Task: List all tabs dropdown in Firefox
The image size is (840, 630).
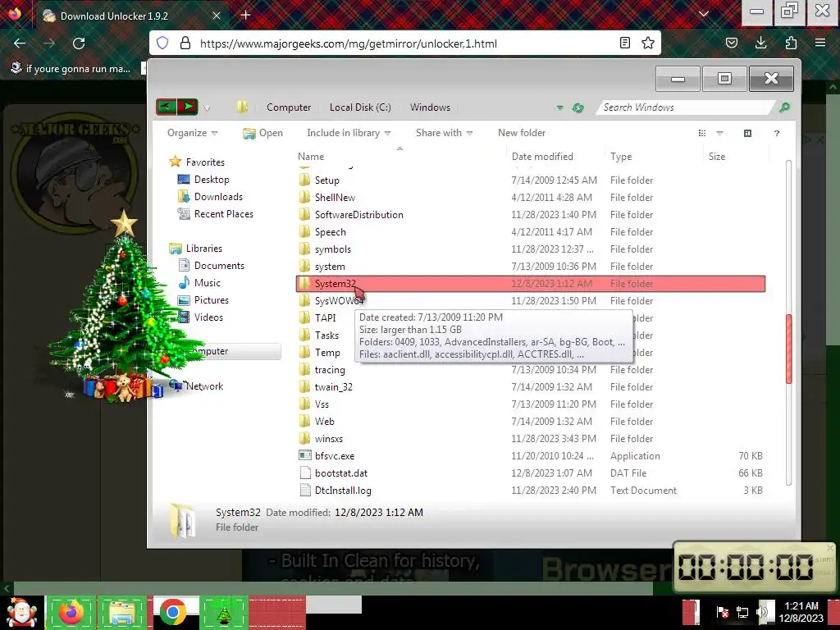Action: coord(704,14)
